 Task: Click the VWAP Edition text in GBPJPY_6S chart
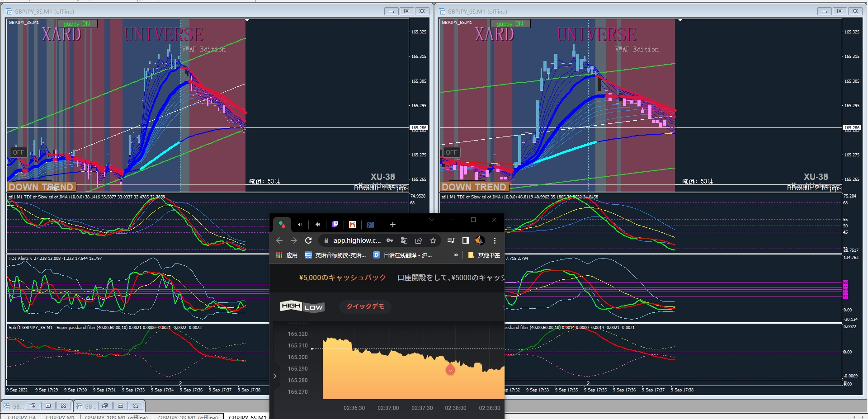point(637,49)
